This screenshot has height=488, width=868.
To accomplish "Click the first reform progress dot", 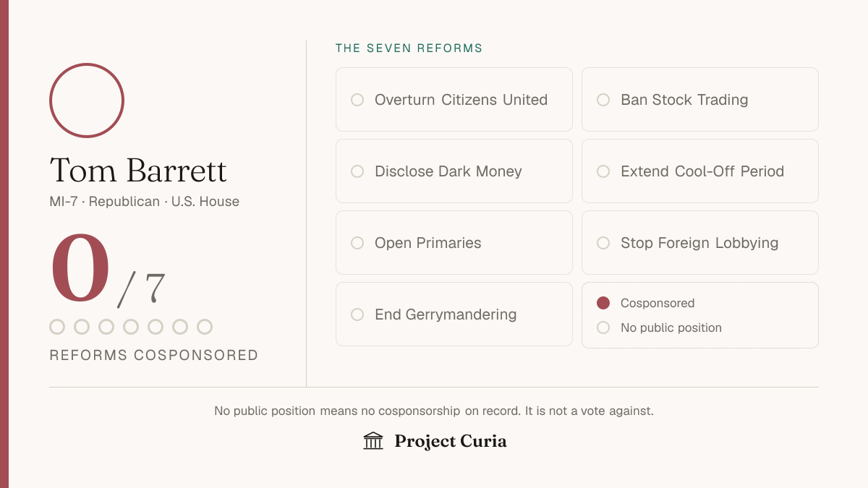I will (57, 327).
